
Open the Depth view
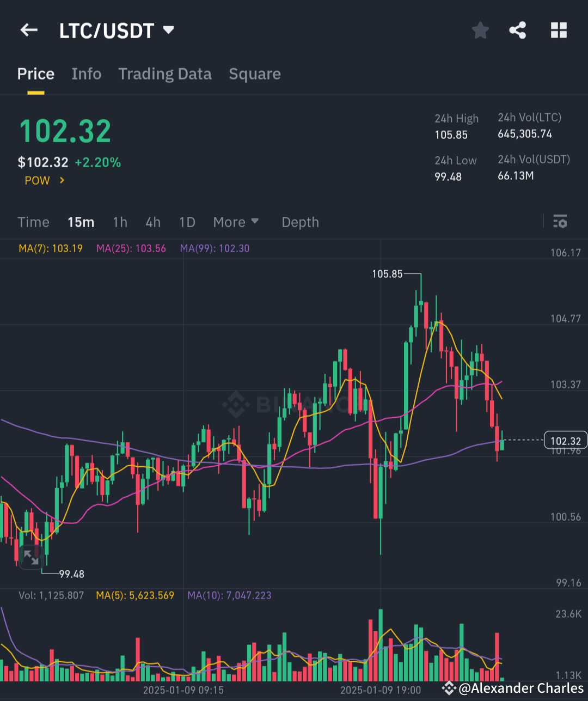(300, 222)
